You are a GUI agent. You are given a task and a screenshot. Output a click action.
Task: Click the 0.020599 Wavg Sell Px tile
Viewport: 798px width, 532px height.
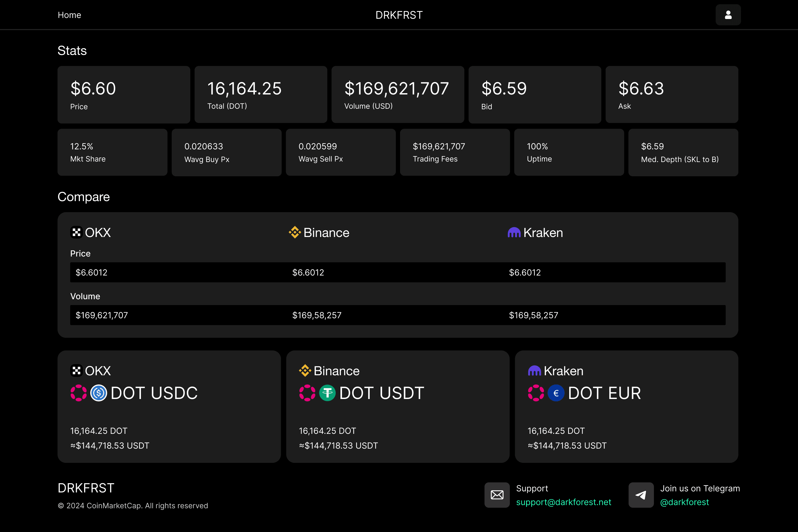coord(341,152)
